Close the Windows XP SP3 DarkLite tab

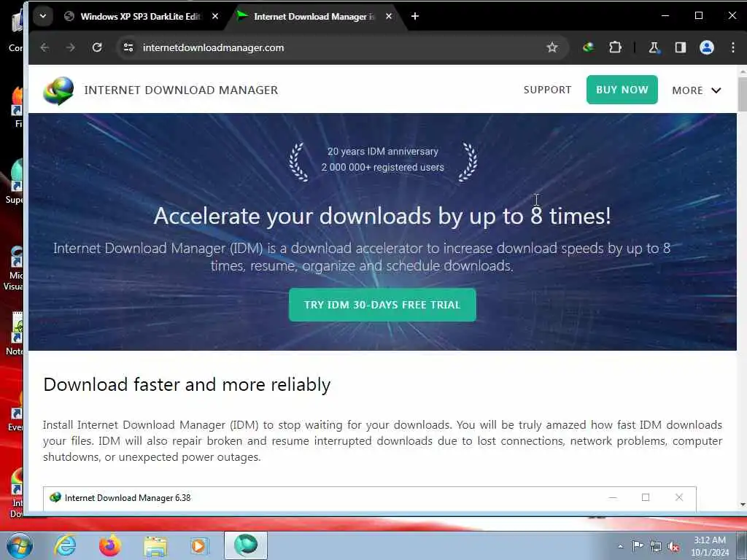pos(215,16)
